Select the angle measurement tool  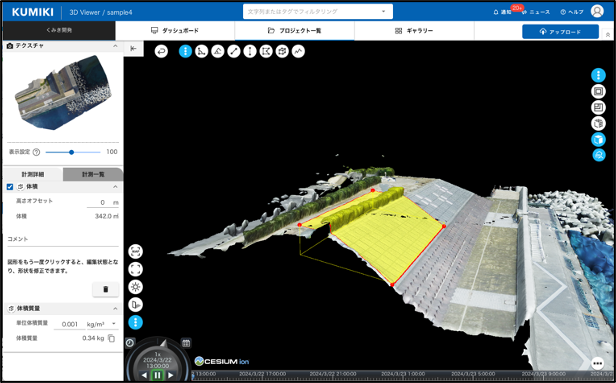pos(202,51)
